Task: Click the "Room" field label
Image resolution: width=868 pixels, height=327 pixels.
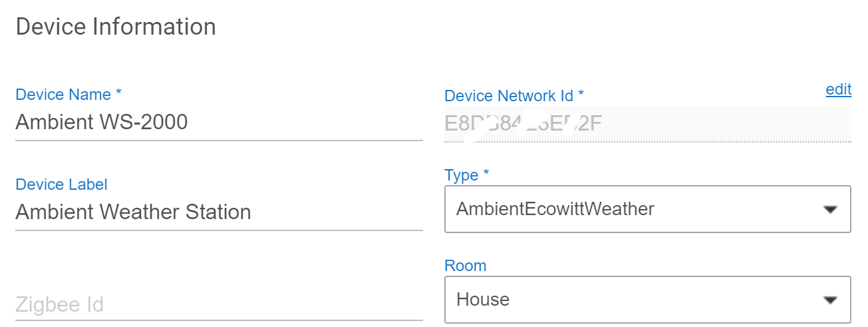Action: pyautogui.click(x=465, y=266)
